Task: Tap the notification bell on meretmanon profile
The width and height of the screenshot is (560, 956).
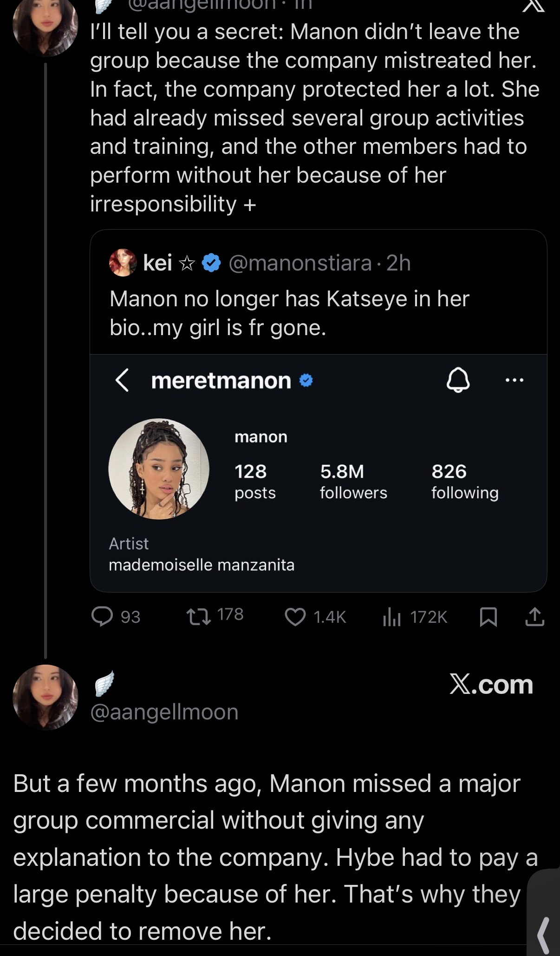Action: pos(458,380)
